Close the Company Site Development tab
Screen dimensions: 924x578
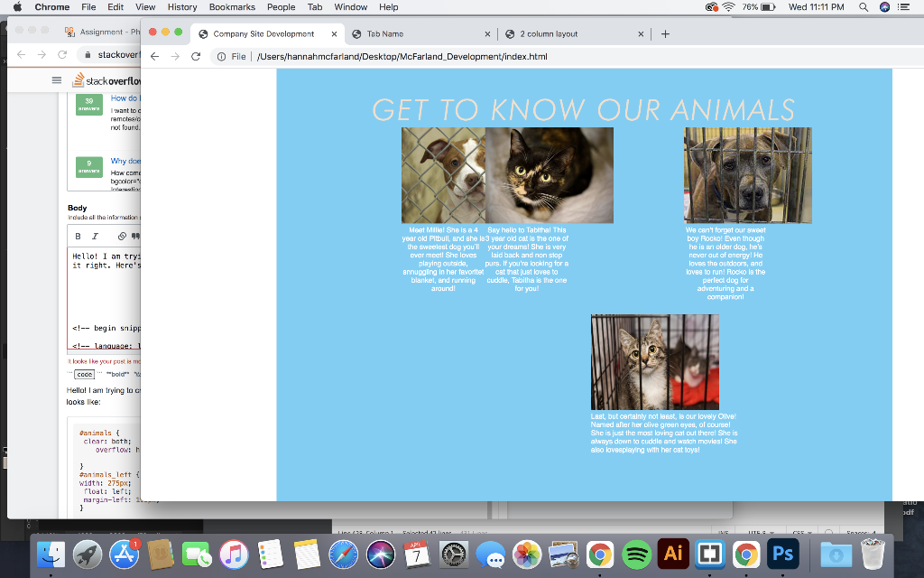pyautogui.click(x=334, y=34)
